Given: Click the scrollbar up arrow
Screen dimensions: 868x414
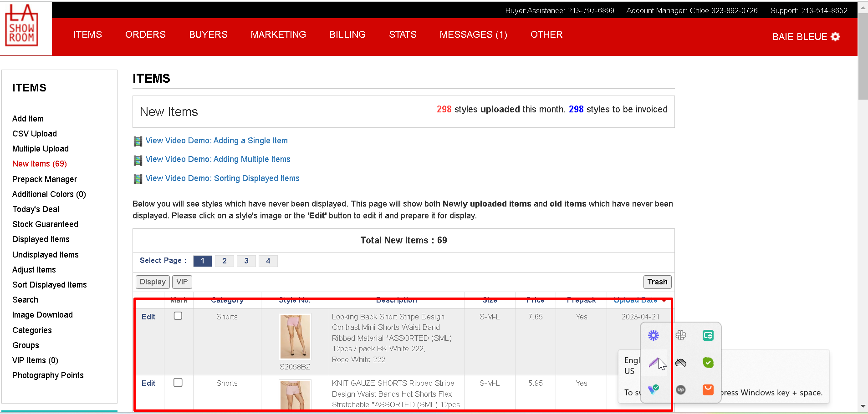Looking at the screenshot, I should coord(863,7).
